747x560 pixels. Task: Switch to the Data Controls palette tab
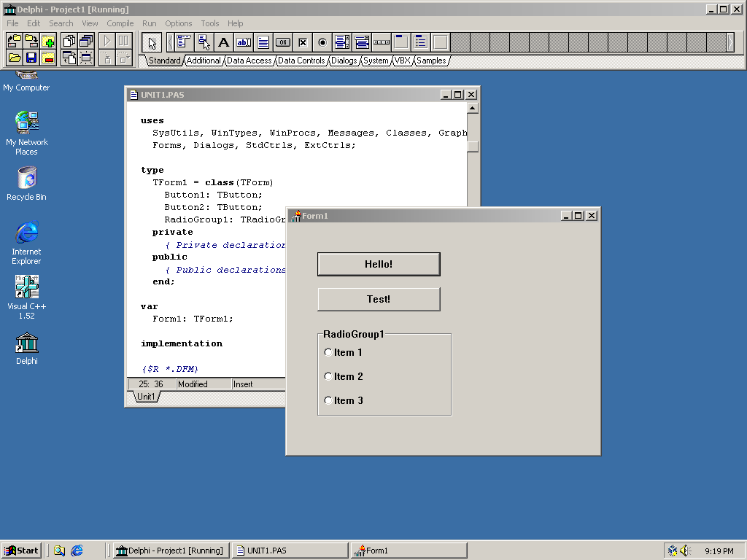pos(301,61)
